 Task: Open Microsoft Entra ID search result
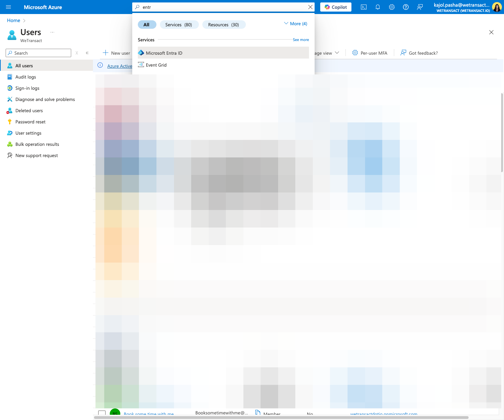223,53
